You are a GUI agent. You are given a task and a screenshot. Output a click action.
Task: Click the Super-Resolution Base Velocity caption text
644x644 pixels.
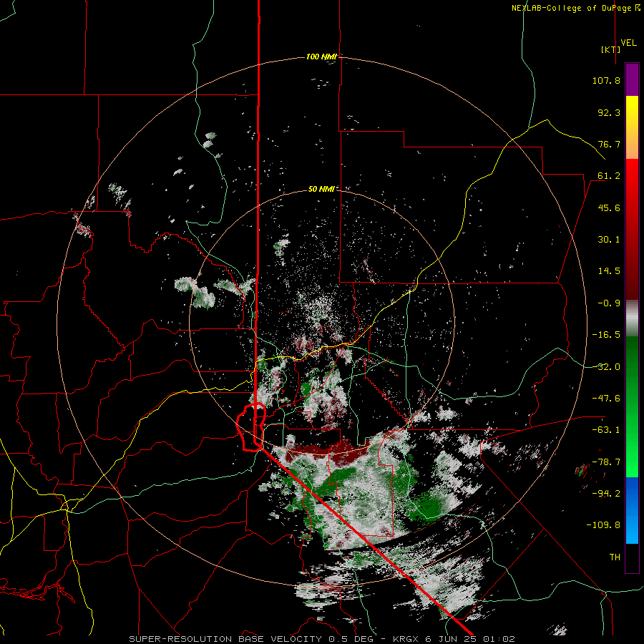[x=321, y=639]
